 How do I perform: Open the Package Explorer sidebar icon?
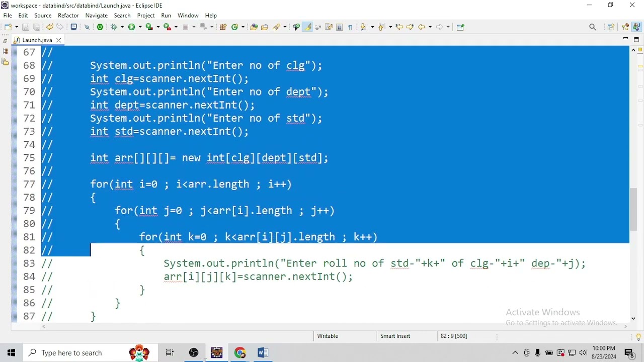click(5, 51)
